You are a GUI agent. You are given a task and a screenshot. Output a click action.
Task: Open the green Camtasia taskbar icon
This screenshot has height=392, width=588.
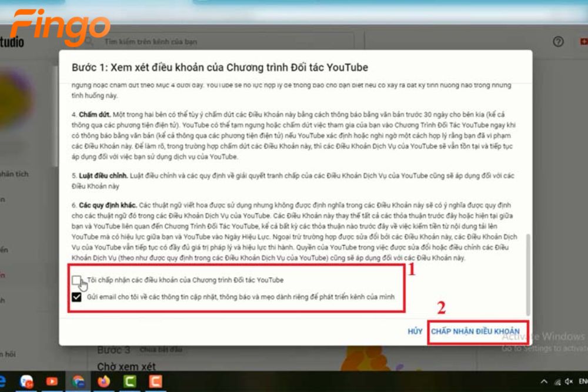[x=130, y=381]
